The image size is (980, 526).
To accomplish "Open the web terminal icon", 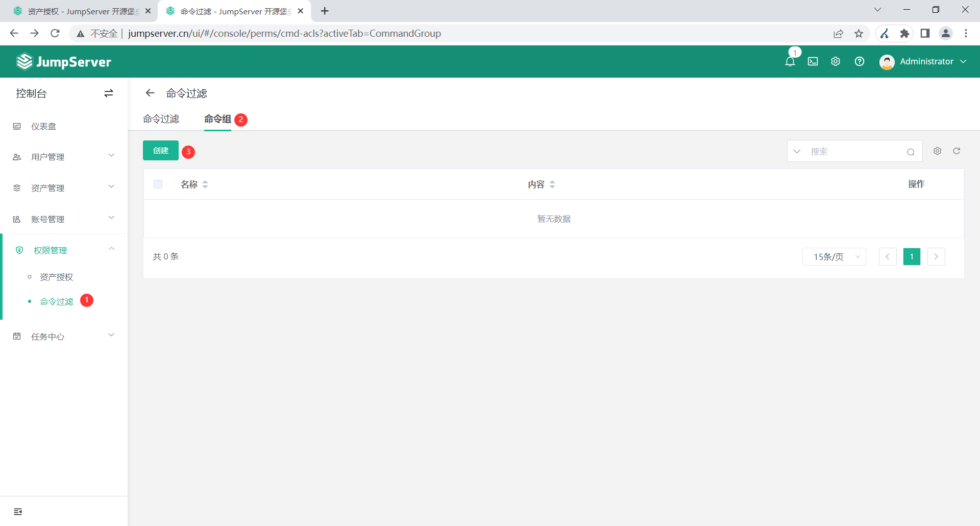I will pyautogui.click(x=813, y=61).
